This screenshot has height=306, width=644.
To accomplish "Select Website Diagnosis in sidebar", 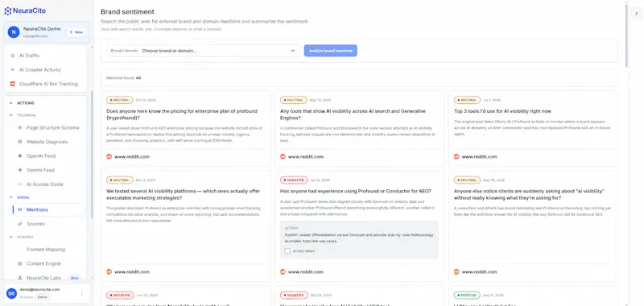I will tap(48, 142).
